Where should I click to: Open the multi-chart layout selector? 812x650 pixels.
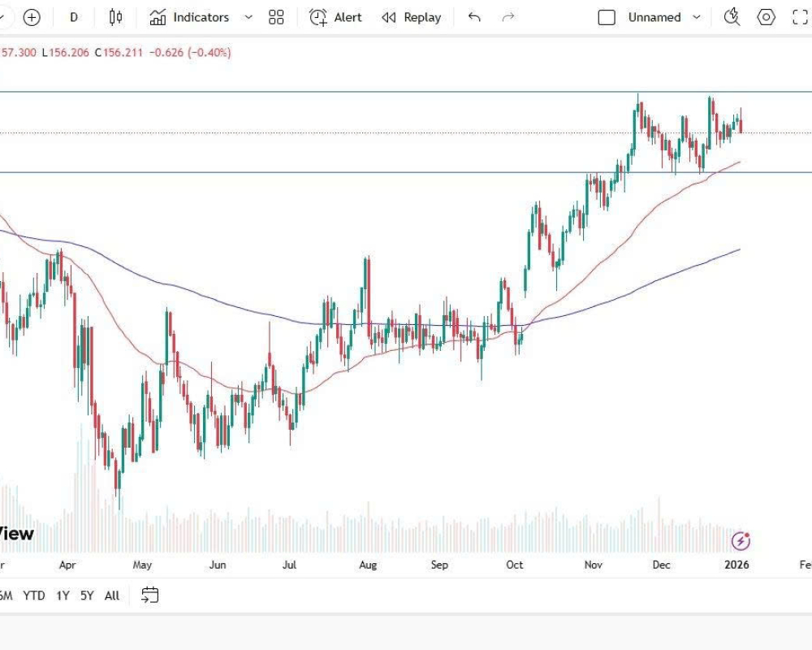click(x=275, y=16)
